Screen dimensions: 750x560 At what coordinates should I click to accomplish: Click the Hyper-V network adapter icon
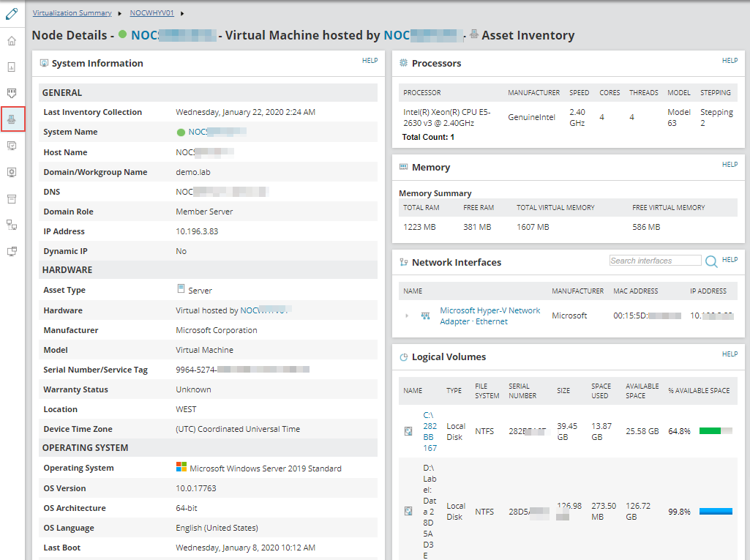coord(425,316)
